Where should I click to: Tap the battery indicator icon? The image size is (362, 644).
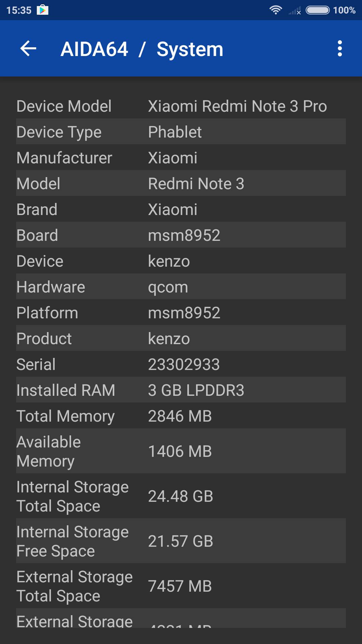(317, 10)
